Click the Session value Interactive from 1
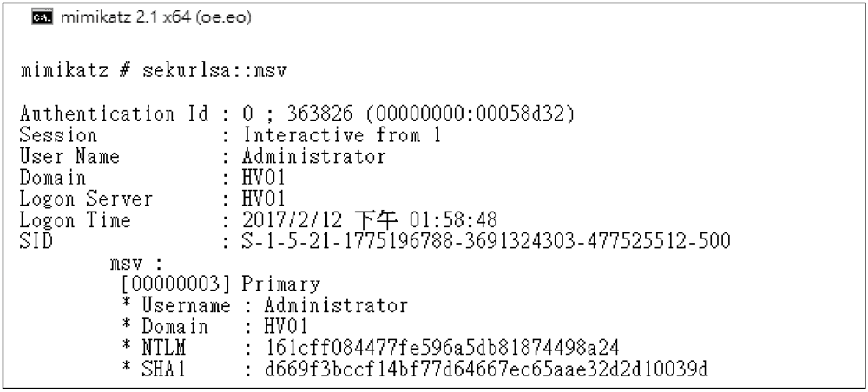The image size is (868, 392). 342,135
